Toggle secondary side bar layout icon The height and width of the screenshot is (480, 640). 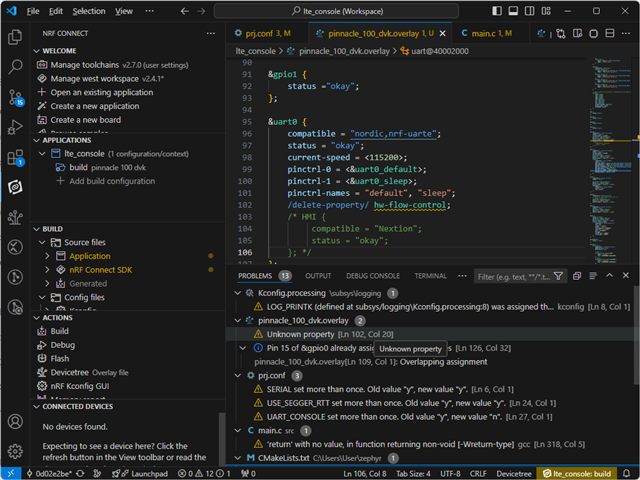point(529,11)
